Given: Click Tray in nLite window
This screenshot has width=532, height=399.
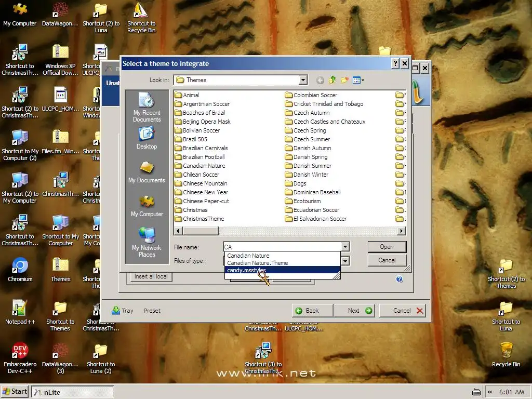Looking at the screenshot, I should (123, 311).
